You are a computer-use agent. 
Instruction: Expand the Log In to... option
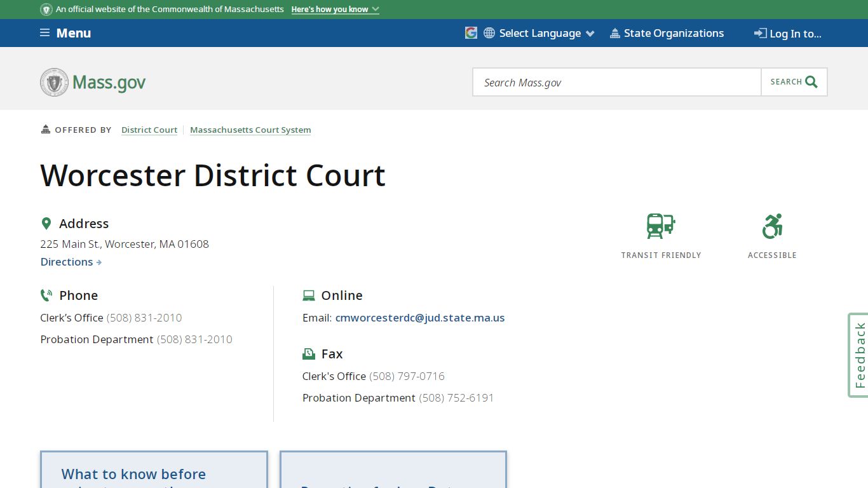788,34
